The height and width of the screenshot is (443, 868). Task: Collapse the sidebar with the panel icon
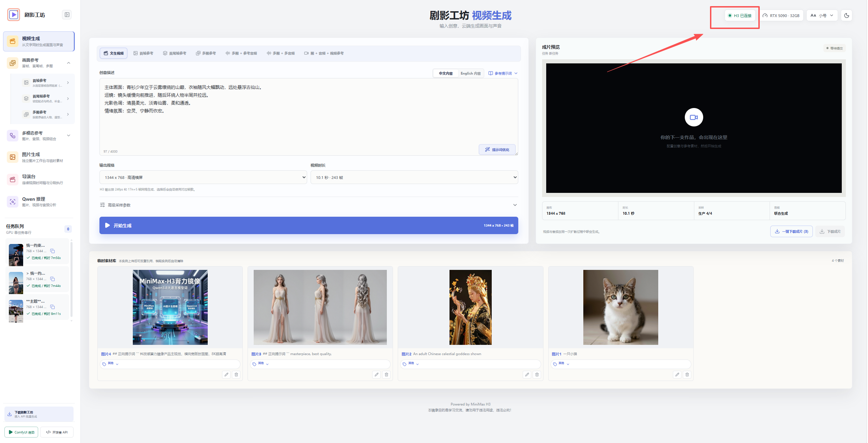[x=67, y=15]
